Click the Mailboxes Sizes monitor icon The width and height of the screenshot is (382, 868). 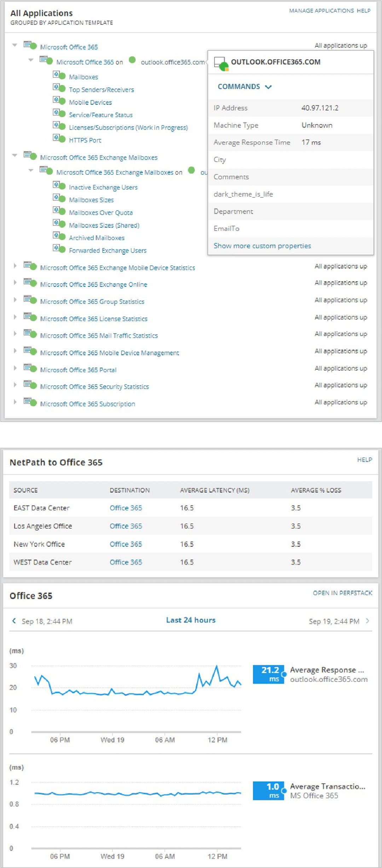pyautogui.click(x=59, y=198)
